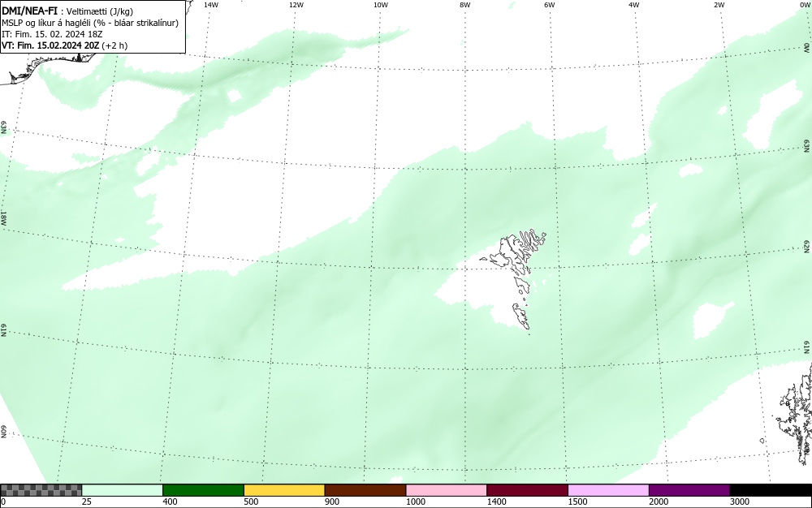The image size is (812, 508).
Task: Click the 12W longitude label
Action: [296, 5]
